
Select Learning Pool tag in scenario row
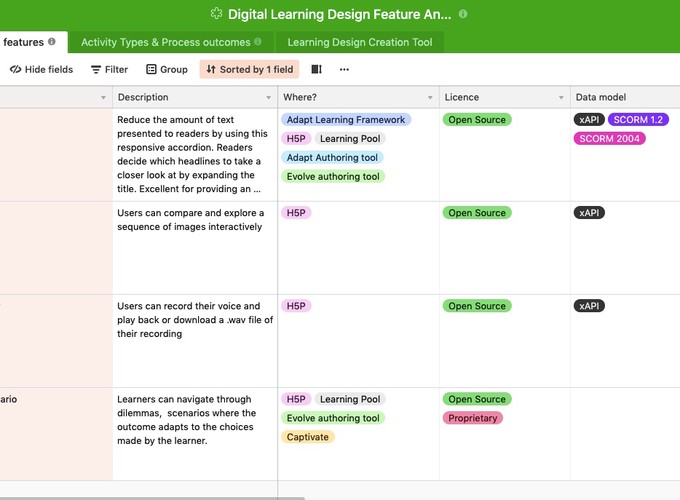(350, 399)
